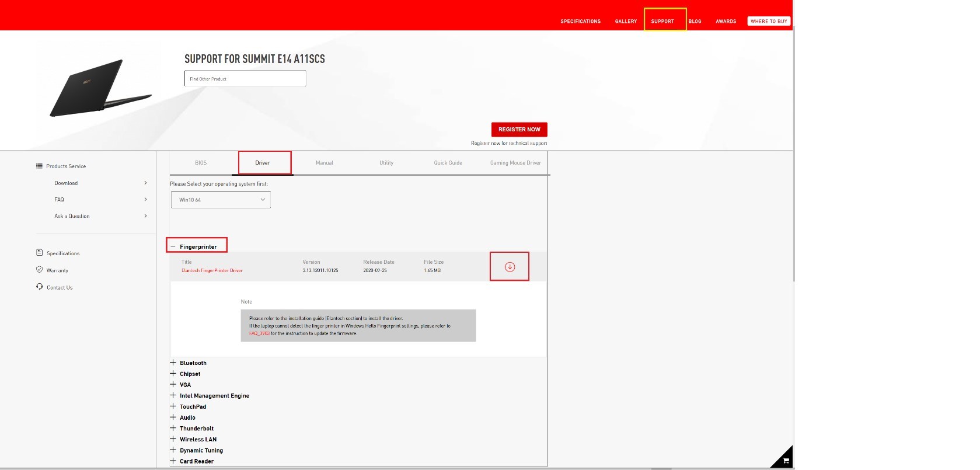Viewport: 980px width, 470px height.
Task: Expand the Thunderbolt driver section
Action: pyautogui.click(x=173, y=428)
